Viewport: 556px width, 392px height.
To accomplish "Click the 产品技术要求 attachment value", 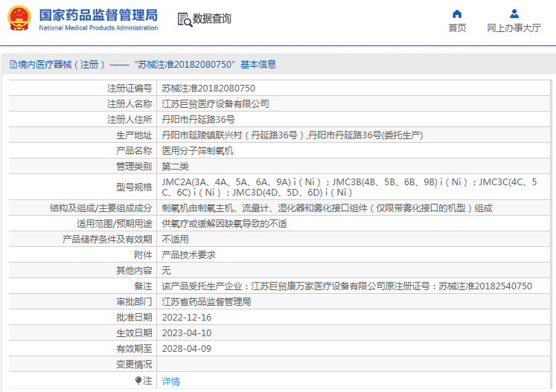I will click(x=188, y=255).
